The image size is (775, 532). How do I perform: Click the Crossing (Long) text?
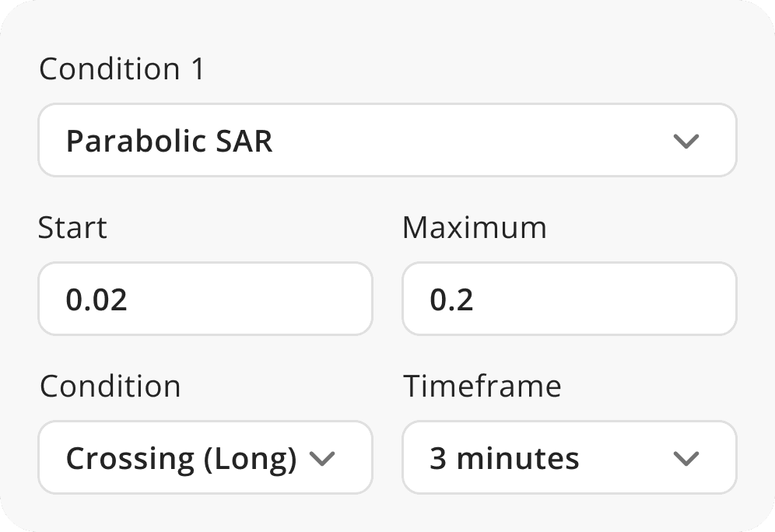pos(181,459)
